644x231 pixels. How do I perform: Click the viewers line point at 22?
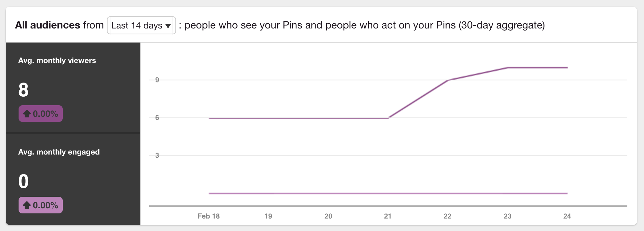[x=447, y=80]
